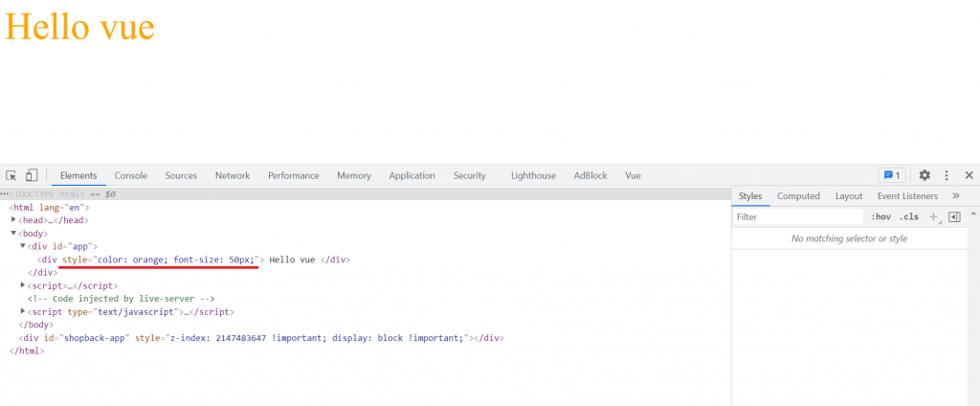The height and width of the screenshot is (406, 980).
Task: Close the DevTools panel
Action: point(969,175)
